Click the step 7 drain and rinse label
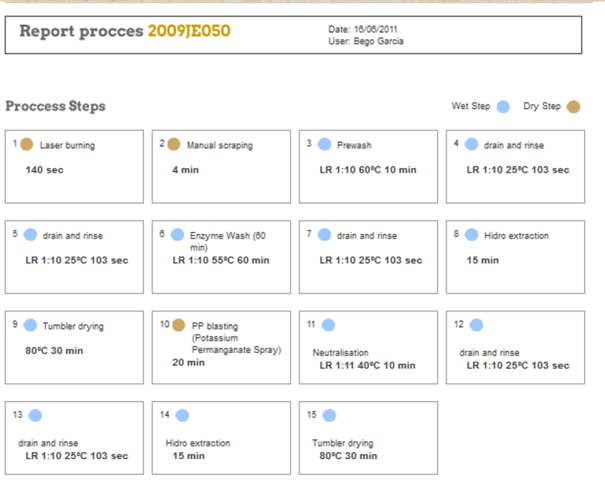This screenshot has height=480, width=605. click(367, 236)
